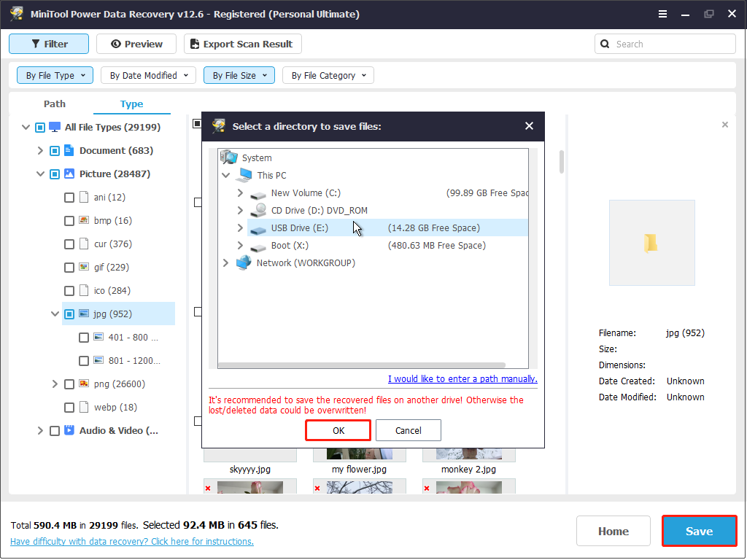This screenshot has height=560, width=747.
Task: Check the 401 - 800 size group checkbox
Action: (x=84, y=337)
